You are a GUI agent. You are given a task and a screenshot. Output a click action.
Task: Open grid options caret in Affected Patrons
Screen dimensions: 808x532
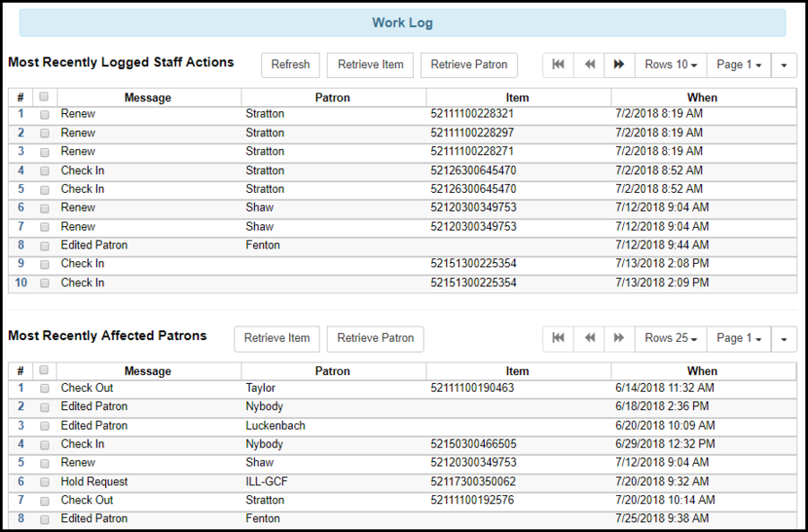point(784,338)
